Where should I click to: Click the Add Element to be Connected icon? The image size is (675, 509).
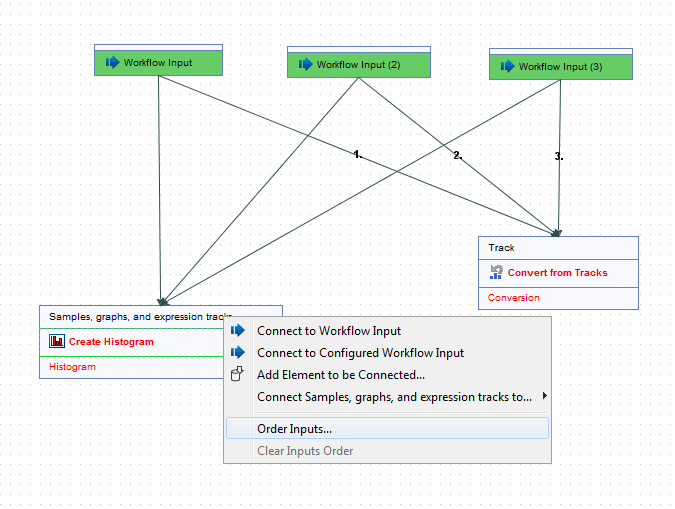[x=237, y=374]
